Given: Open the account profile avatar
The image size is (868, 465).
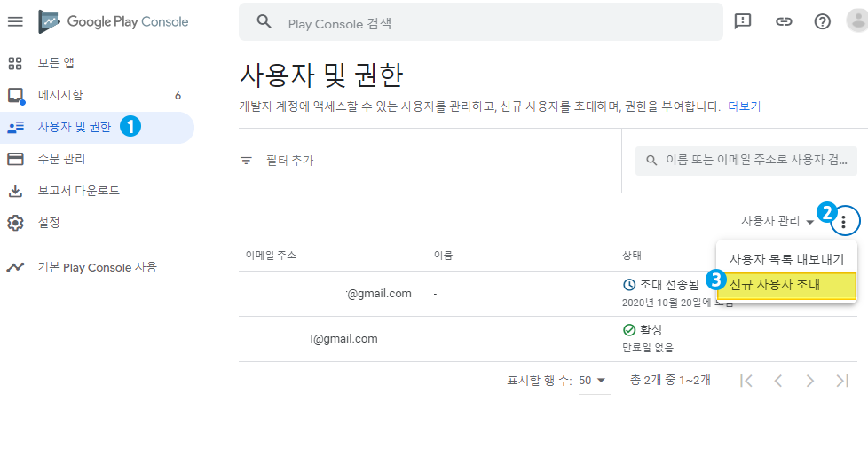Looking at the screenshot, I should [x=855, y=21].
